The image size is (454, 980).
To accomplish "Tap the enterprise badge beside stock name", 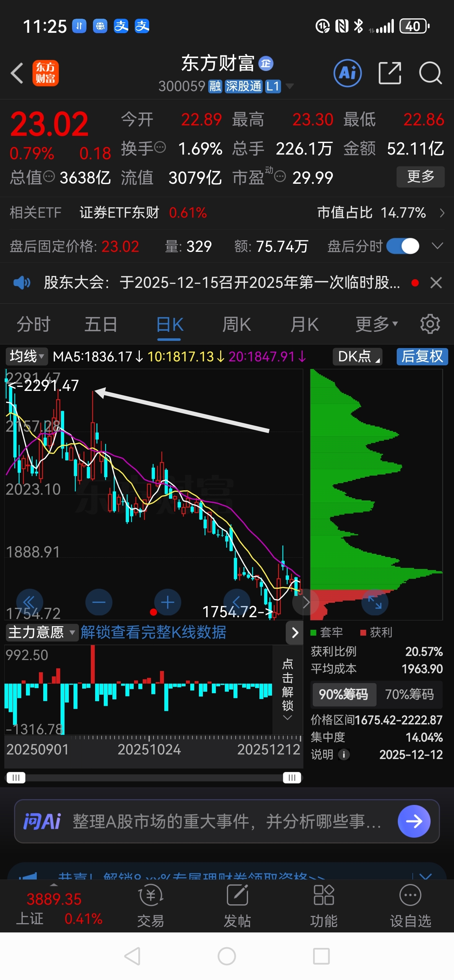I will (x=266, y=63).
